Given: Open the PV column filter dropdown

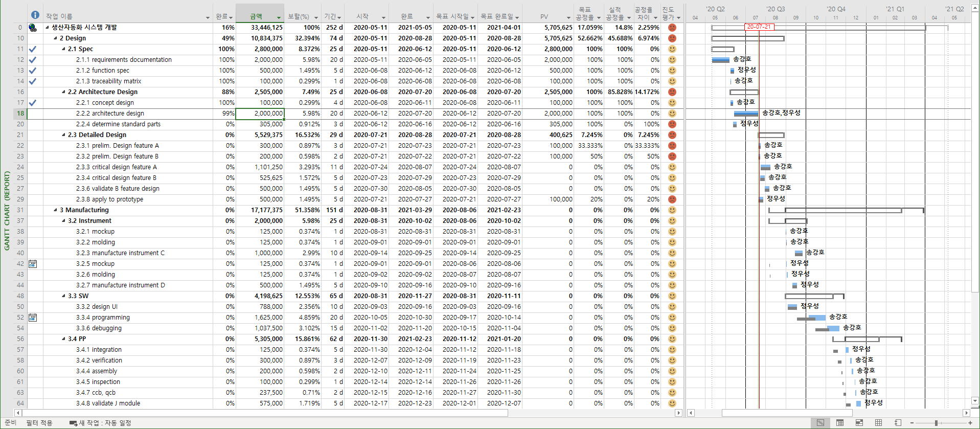Looking at the screenshot, I should pos(568,17).
